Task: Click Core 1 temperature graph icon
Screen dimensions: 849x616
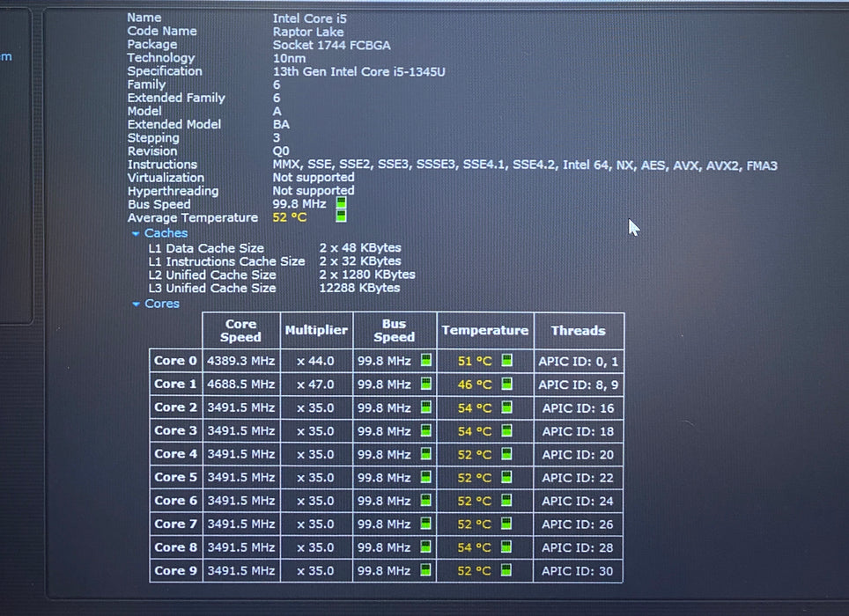Action: point(506,384)
